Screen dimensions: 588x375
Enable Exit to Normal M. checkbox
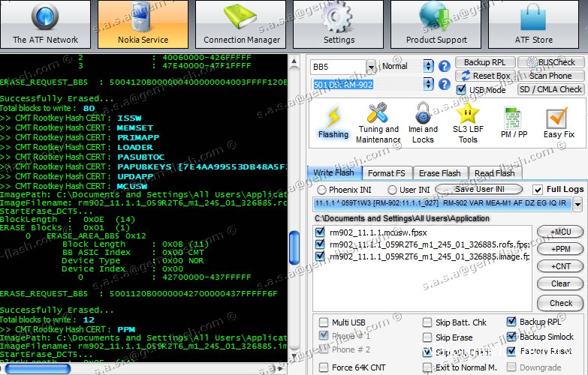point(427,367)
